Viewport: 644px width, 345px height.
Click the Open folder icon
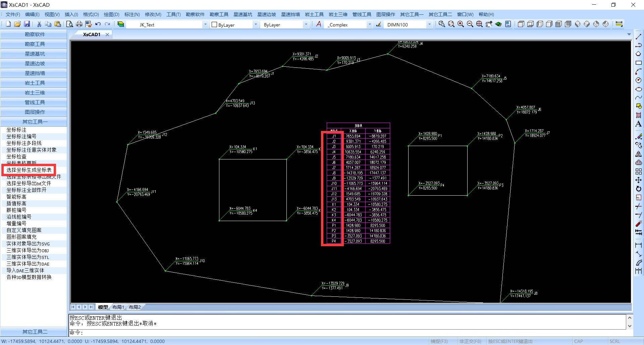pos(17,24)
